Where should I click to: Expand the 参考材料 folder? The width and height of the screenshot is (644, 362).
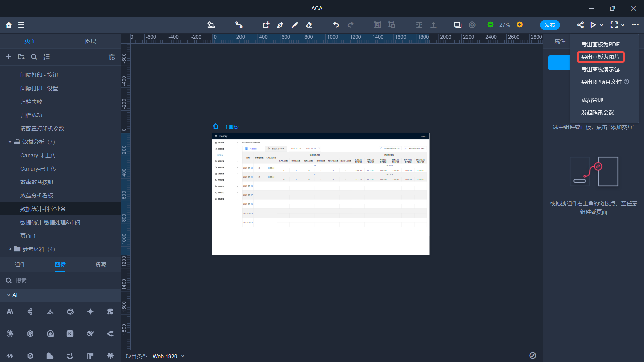click(10, 249)
